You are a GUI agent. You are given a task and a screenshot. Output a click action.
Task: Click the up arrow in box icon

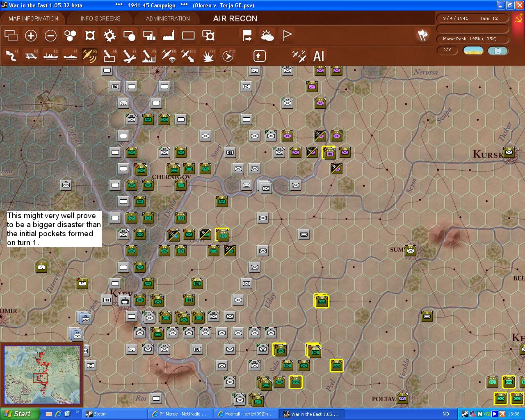point(259,56)
